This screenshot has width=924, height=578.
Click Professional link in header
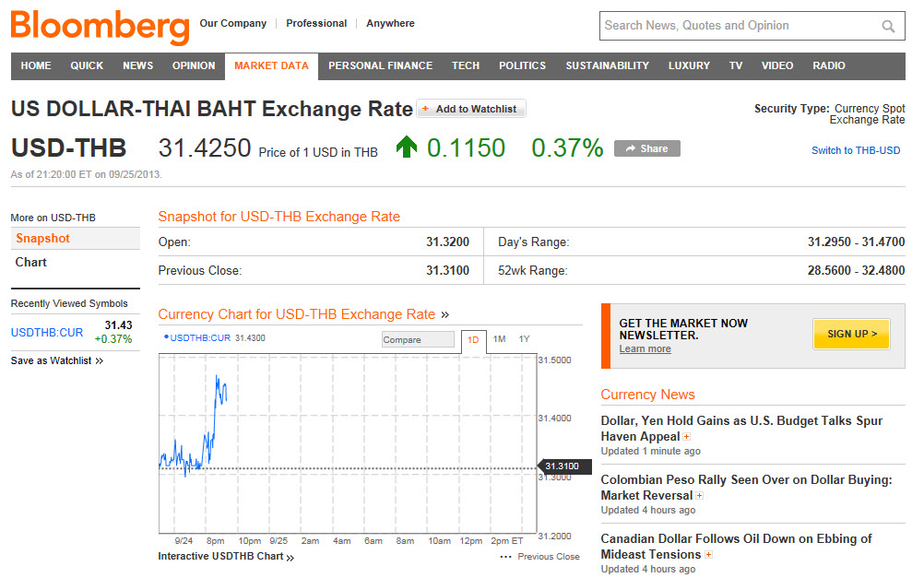[x=316, y=24]
